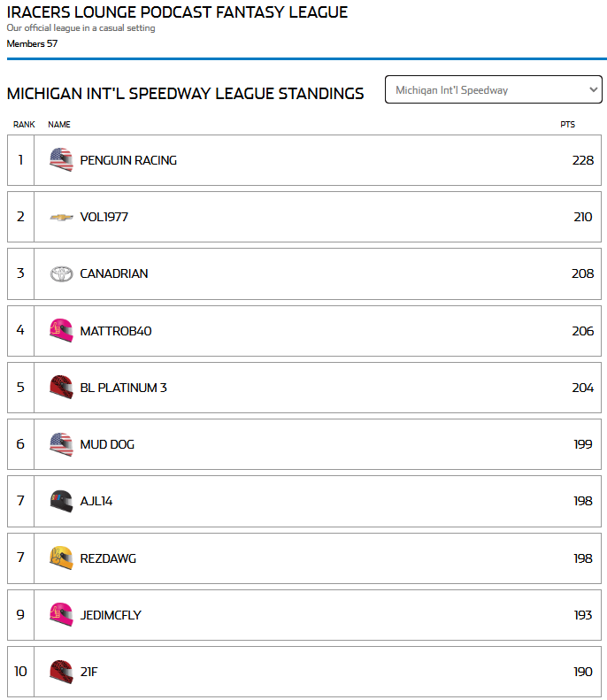Click the NAME column header

pos(59,125)
